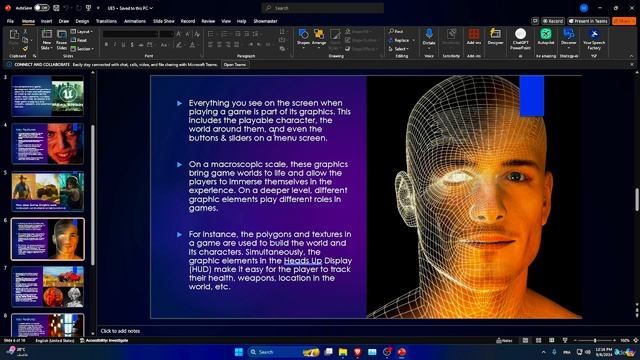
Task: Click the orange Share button
Action: point(624,21)
